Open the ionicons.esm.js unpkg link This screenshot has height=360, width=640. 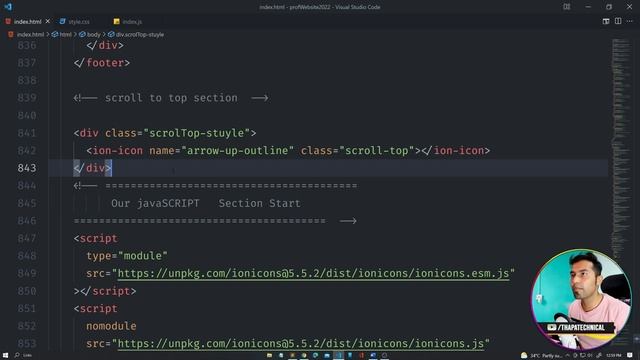point(313,273)
